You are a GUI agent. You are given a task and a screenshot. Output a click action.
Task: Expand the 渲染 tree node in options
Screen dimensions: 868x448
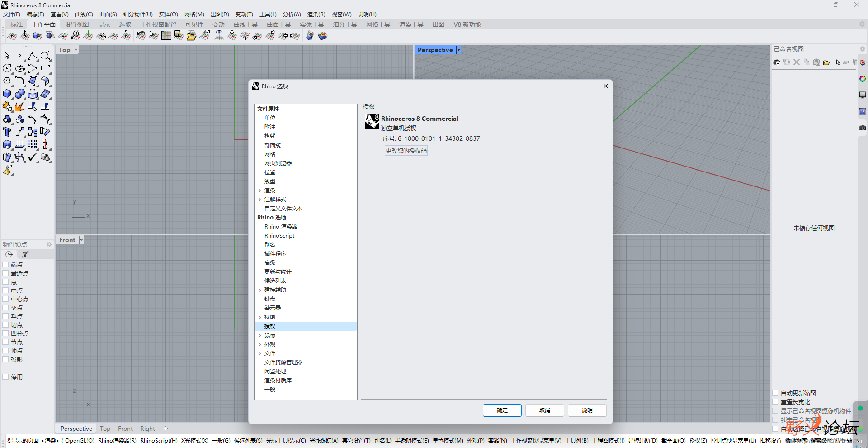[x=259, y=191]
